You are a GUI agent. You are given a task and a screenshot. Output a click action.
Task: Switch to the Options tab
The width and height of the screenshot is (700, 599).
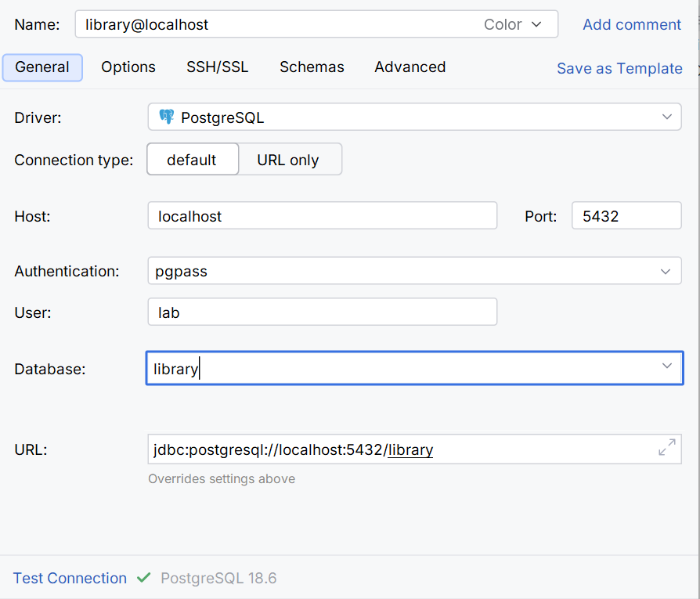pyautogui.click(x=128, y=67)
